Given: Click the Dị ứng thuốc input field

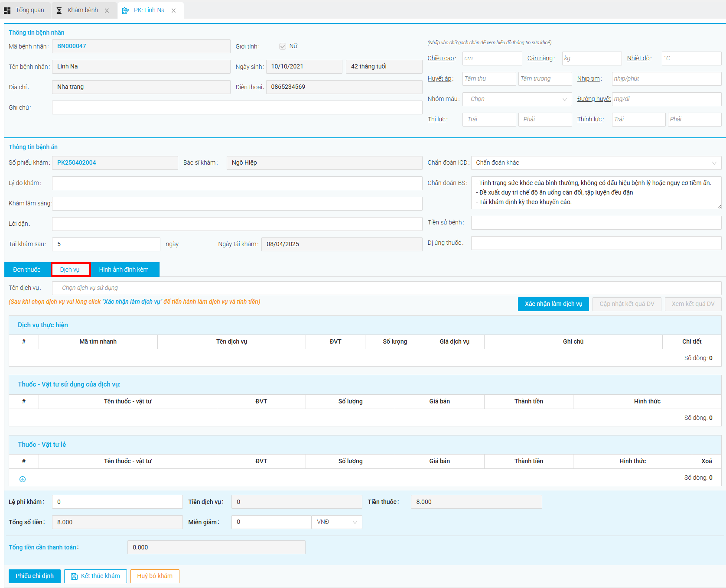Looking at the screenshot, I should coord(596,243).
